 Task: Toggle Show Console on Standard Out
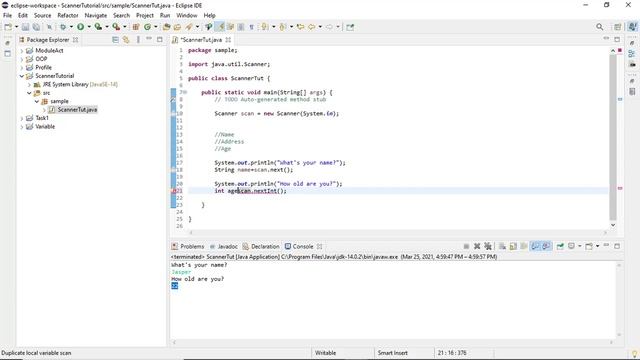point(535,246)
